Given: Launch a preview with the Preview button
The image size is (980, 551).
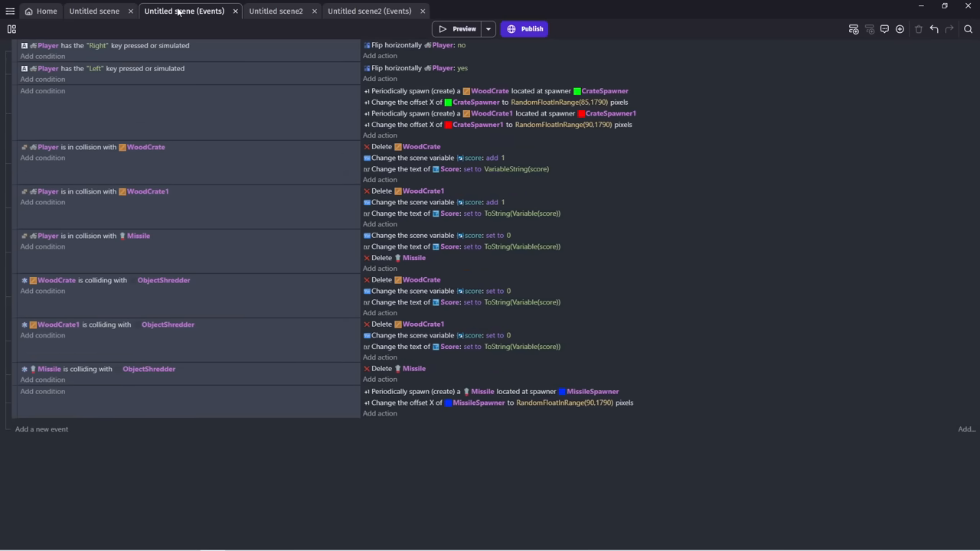Looking at the screenshot, I should point(459,28).
